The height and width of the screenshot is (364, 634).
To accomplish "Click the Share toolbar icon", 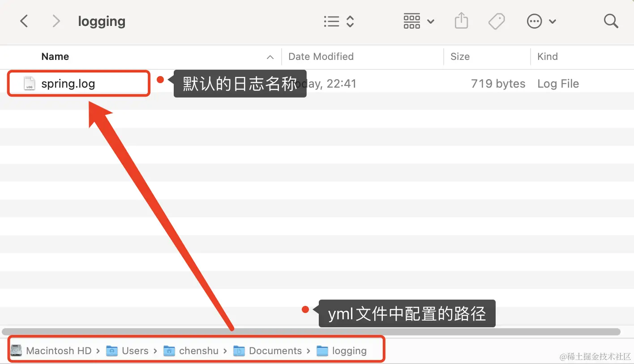I will pyautogui.click(x=461, y=21).
